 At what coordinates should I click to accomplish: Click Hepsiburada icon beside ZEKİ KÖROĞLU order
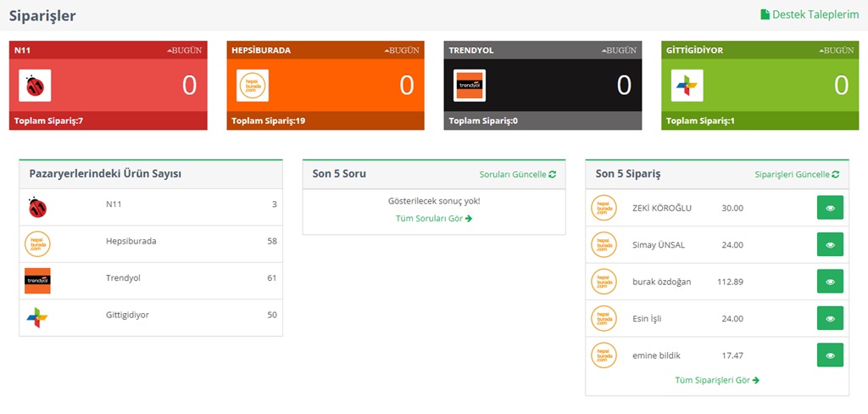604,208
